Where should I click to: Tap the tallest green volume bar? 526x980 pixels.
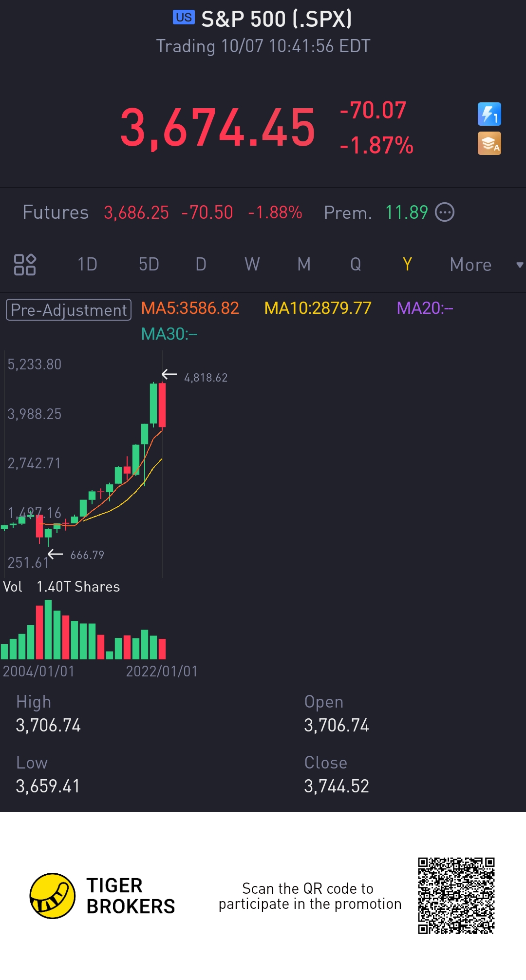pyautogui.click(x=48, y=630)
